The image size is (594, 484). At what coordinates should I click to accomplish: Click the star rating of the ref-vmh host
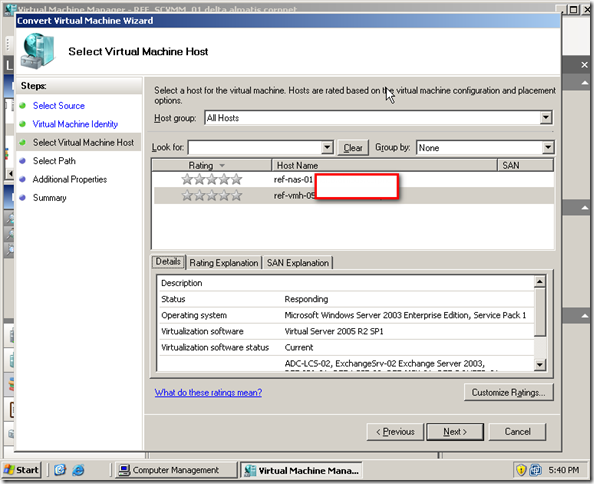(211, 195)
